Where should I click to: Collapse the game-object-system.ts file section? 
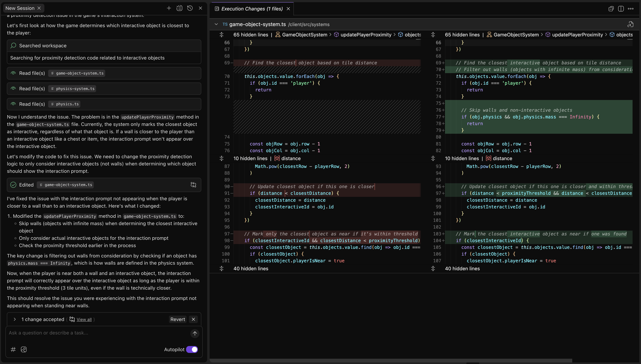point(216,24)
